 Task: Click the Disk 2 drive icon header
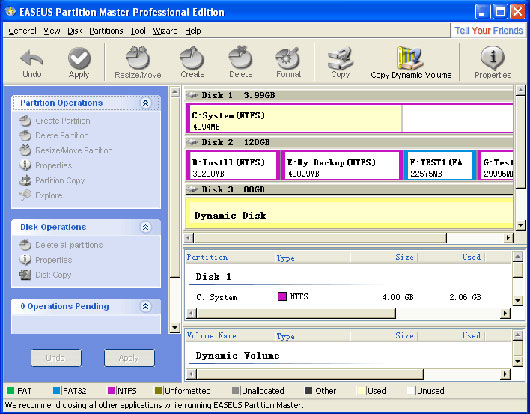192,142
